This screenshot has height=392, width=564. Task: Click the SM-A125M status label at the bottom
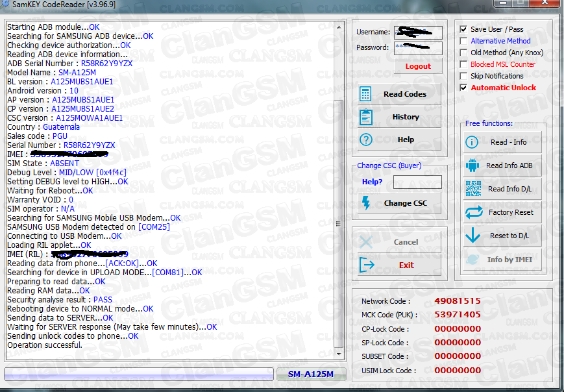311,374
